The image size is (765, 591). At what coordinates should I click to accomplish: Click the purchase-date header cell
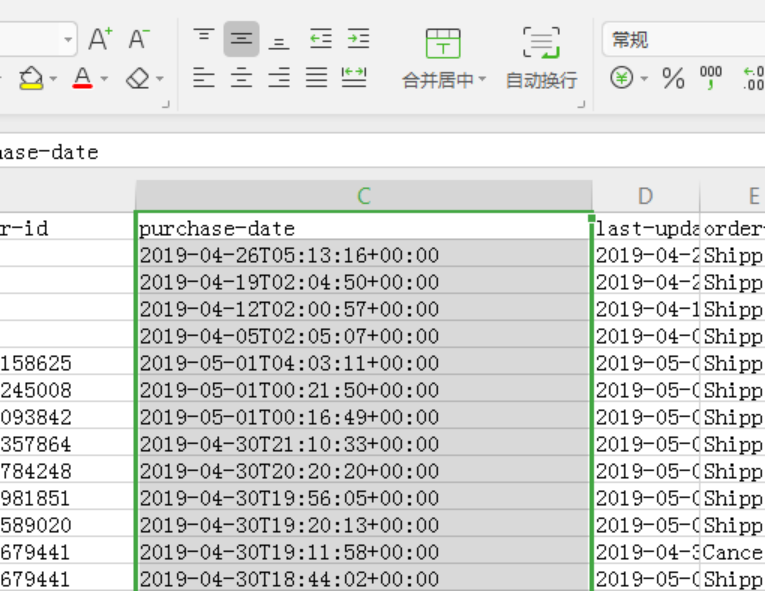click(363, 228)
